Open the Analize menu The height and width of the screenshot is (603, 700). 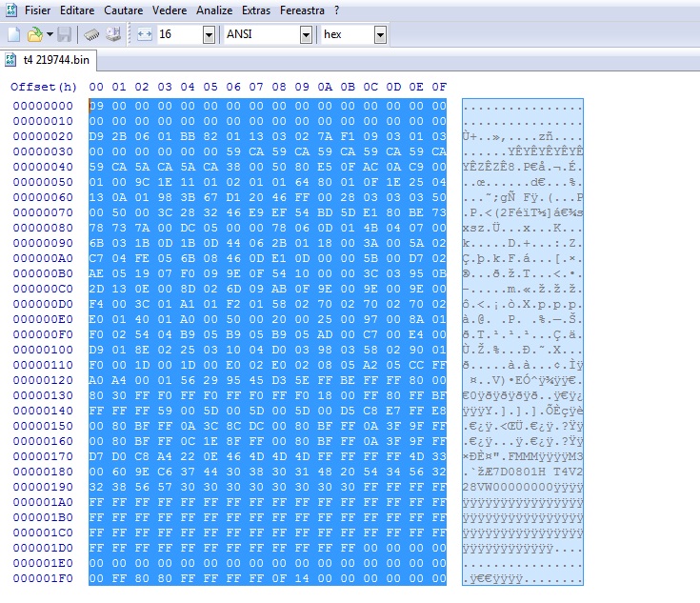[x=214, y=10]
